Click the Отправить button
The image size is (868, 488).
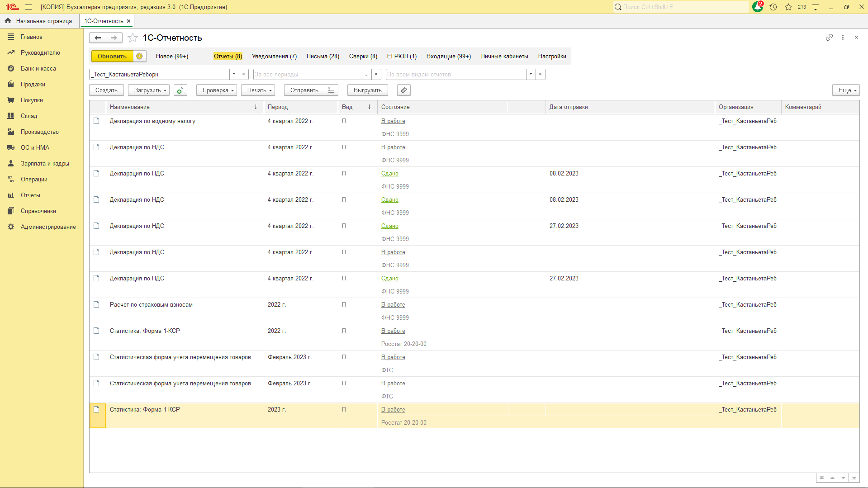click(304, 90)
